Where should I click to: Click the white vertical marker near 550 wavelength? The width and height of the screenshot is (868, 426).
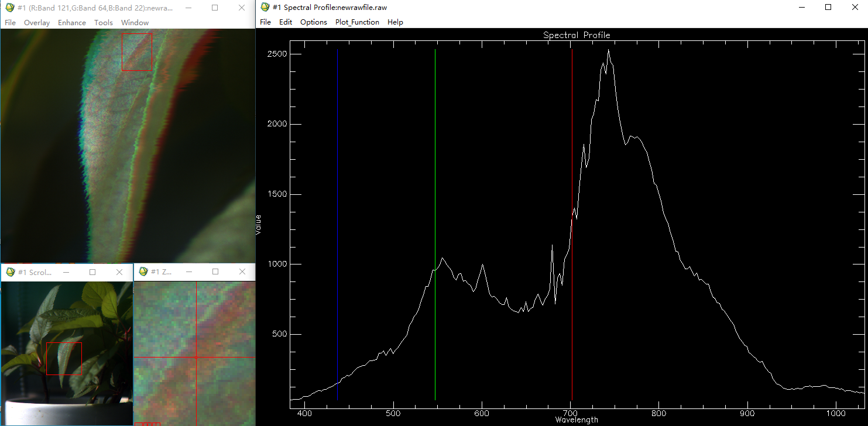(x=435, y=225)
